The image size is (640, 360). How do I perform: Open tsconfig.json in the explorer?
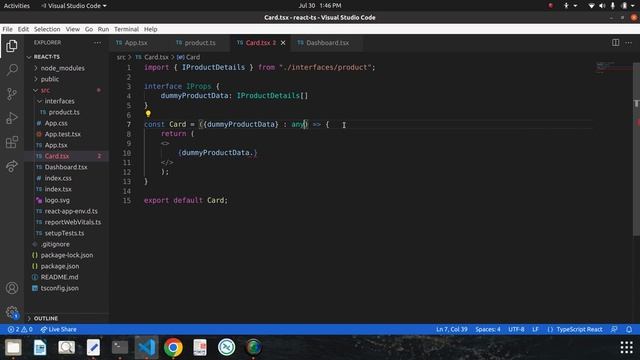(x=60, y=288)
